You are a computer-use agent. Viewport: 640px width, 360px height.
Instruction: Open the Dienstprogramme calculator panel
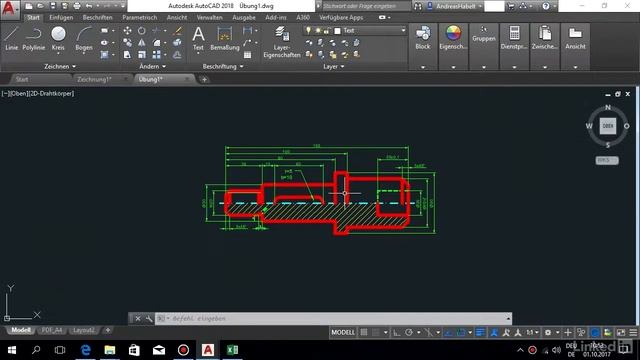tap(514, 39)
